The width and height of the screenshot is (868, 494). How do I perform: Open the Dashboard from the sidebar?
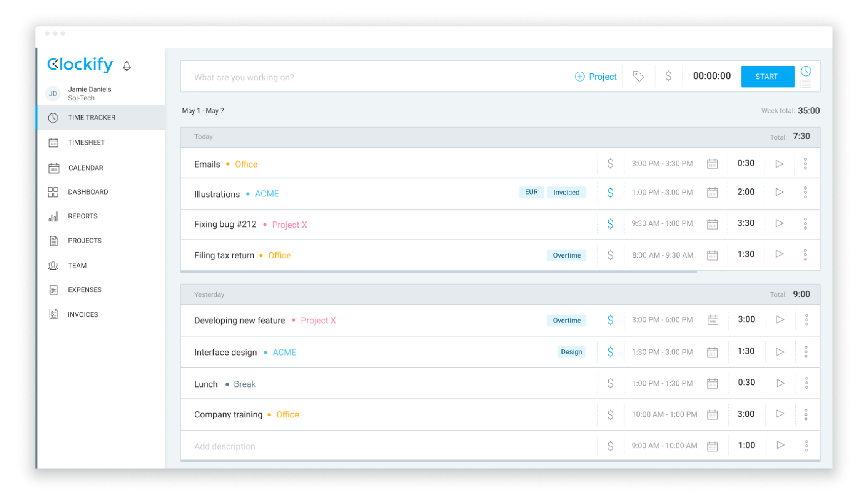click(x=88, y=191)
